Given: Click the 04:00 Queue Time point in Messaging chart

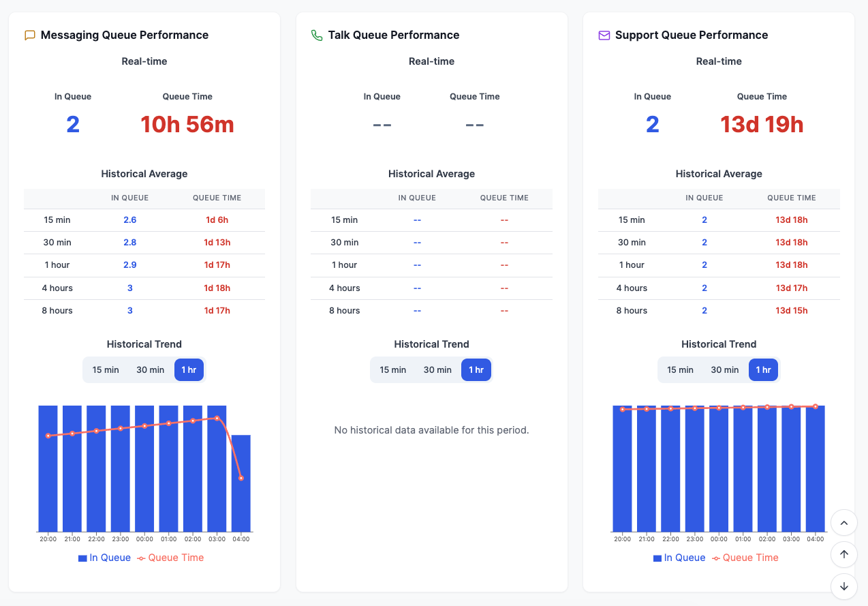Looking at the screenshot, I should coord(241,479).
